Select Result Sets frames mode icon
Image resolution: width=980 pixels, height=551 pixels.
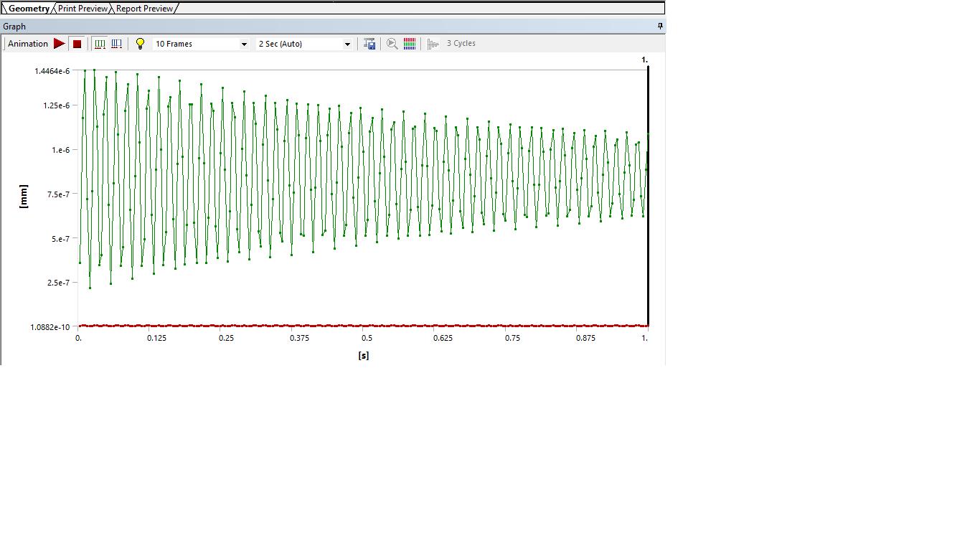tap(116, 44)
